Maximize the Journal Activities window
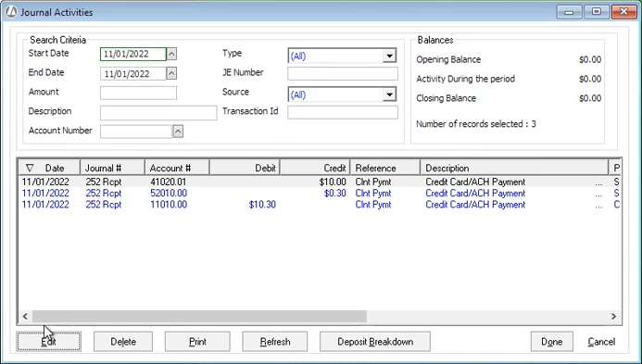The width and height of the screenshot is (642, 364). (597, 12)
